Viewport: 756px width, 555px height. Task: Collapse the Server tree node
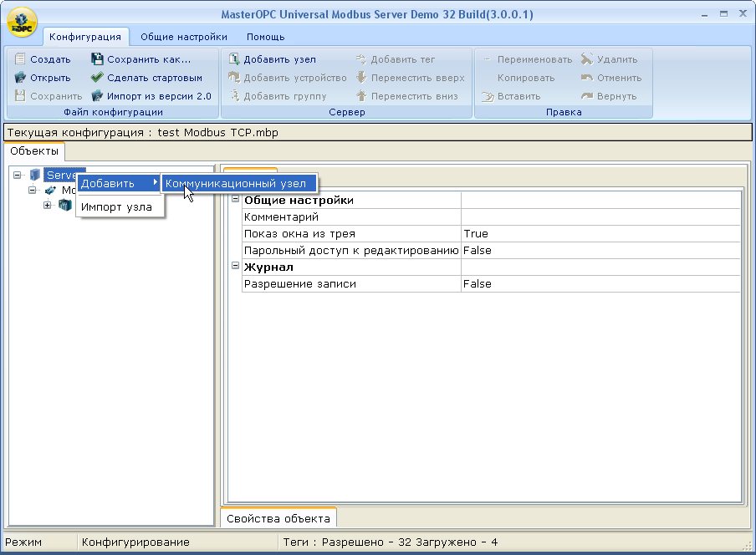(18, 175)
